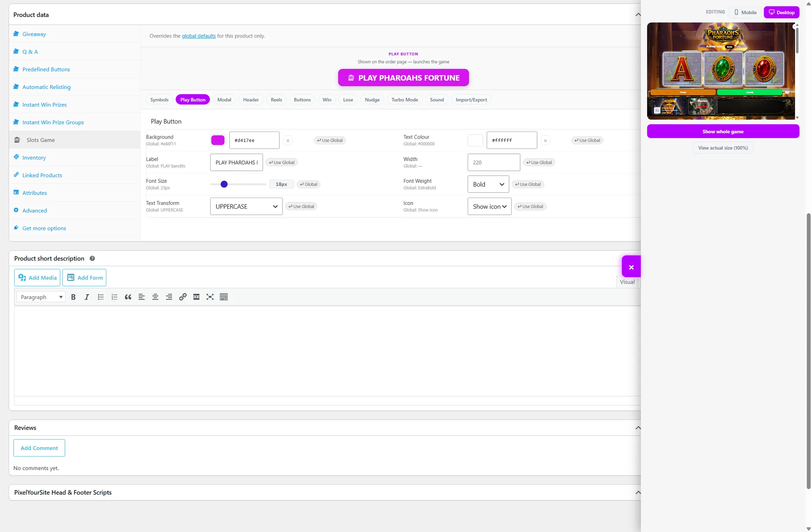Click the global defaults link

[199, 36]
